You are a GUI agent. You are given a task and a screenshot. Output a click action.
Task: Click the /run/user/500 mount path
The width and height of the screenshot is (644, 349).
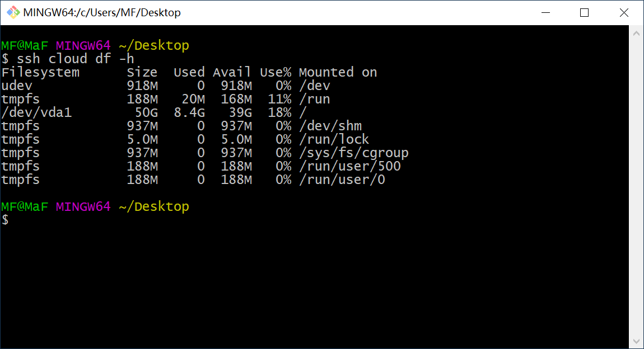[350, 166]
